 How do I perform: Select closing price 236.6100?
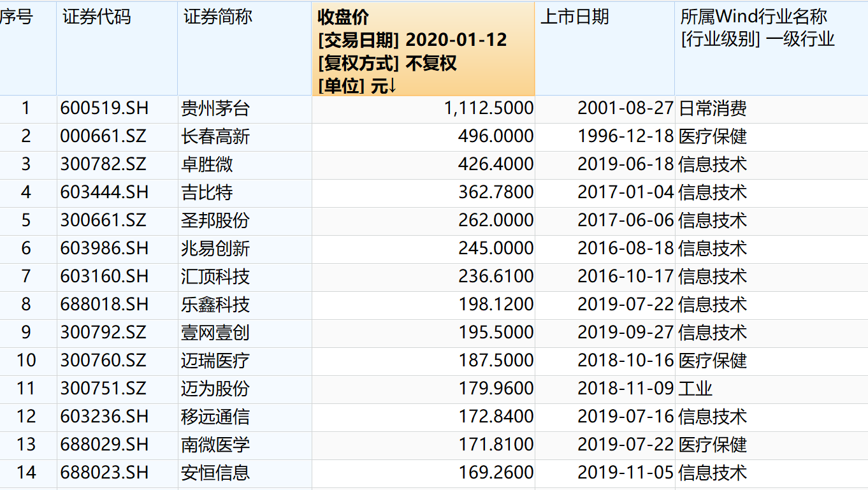pos(496,277)
